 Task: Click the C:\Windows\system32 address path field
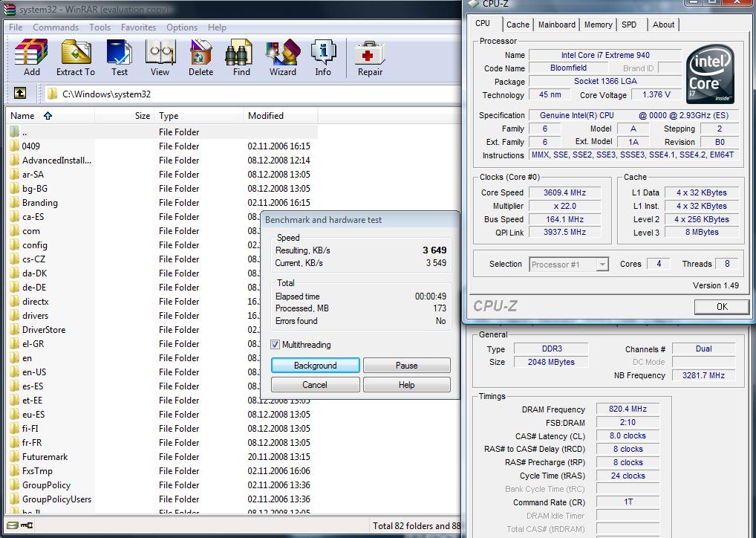pos(253,94)
